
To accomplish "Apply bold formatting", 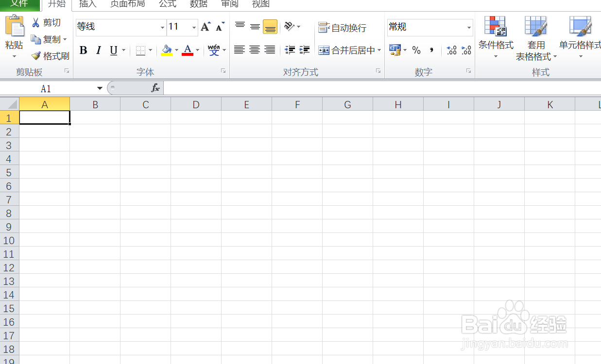I will (83, 50).
